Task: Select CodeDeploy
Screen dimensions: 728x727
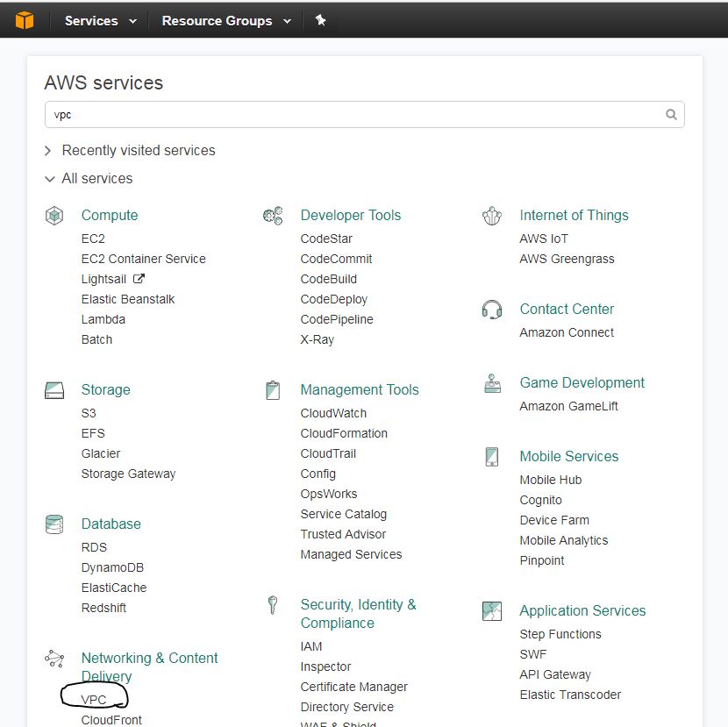Action: [334, 299]
